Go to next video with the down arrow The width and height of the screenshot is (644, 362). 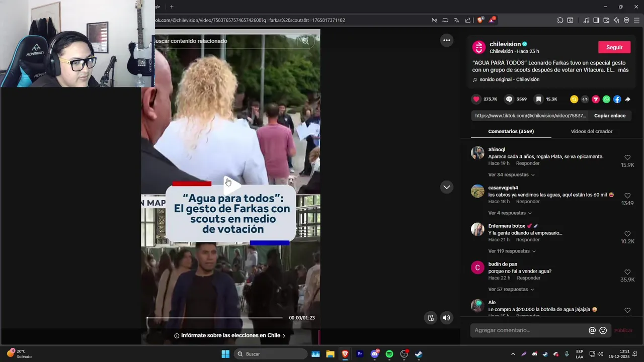[x=447, y=187]
